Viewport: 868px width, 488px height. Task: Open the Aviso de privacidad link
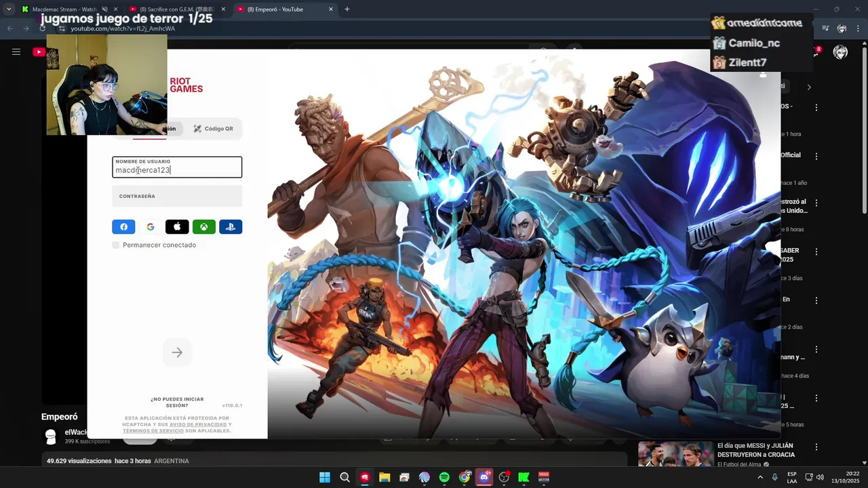pos(198,424)
